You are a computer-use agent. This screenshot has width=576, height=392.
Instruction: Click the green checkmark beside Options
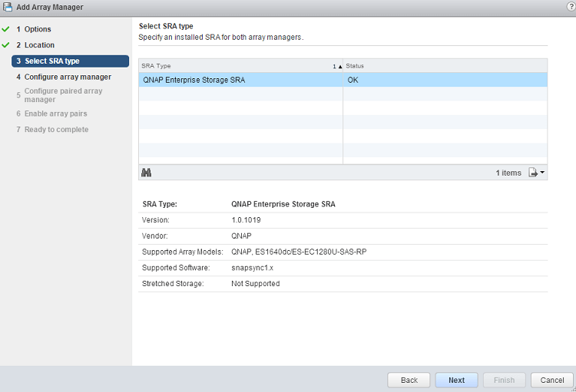(5, 29)
